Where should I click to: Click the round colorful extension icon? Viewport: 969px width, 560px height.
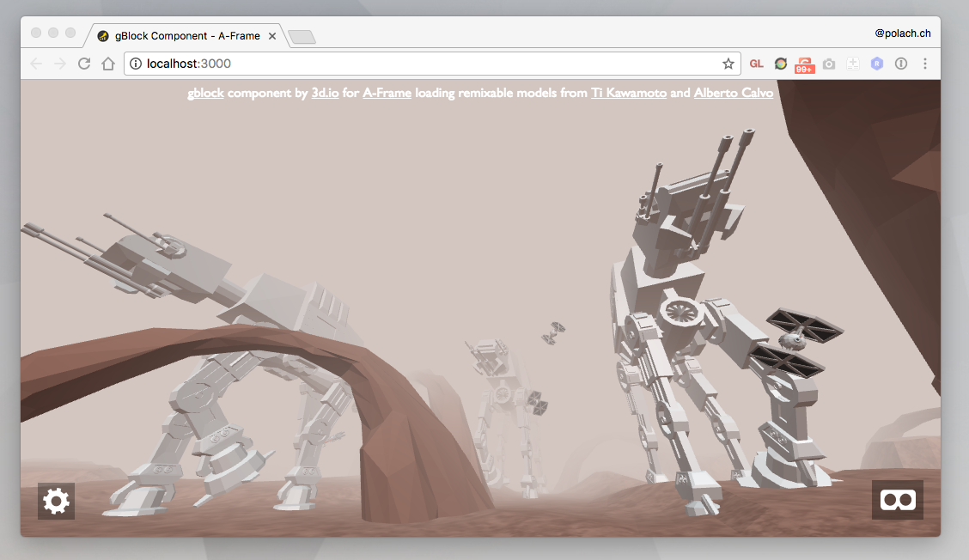point(781,64)
